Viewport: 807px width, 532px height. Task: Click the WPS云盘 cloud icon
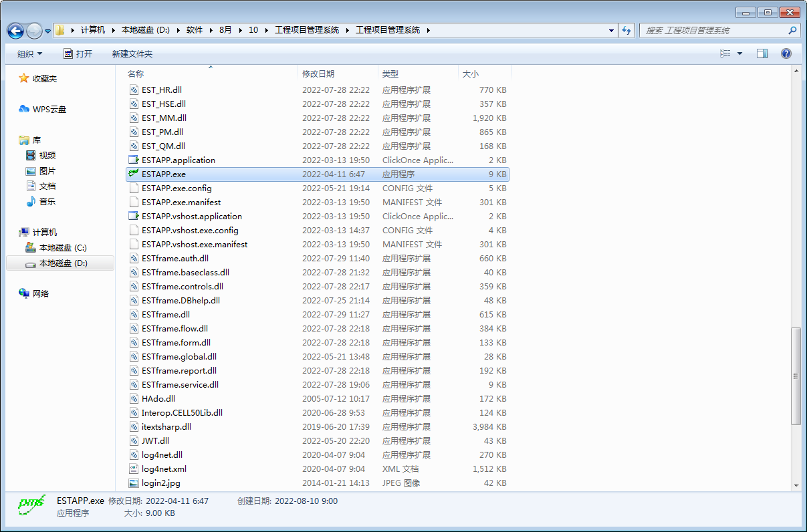coord(24,109)
